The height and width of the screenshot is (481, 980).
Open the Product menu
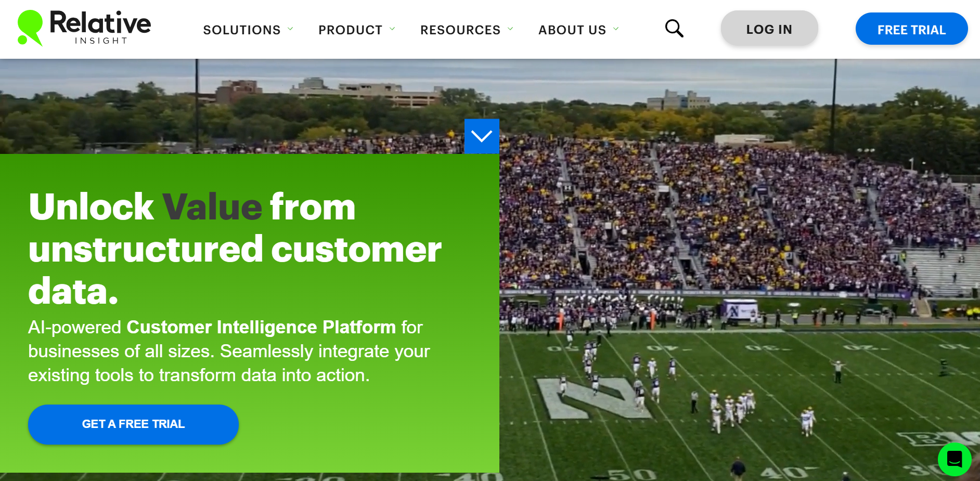point(350,30)
